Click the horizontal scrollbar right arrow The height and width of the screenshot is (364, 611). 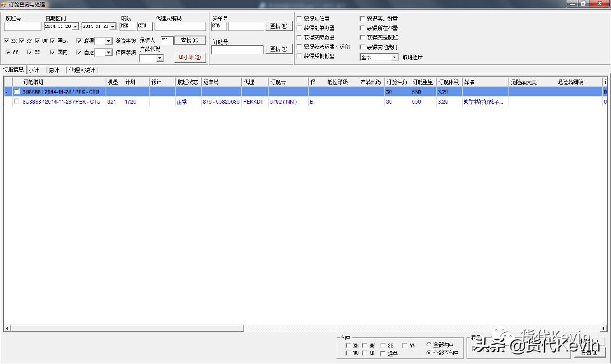pos(603,328)
